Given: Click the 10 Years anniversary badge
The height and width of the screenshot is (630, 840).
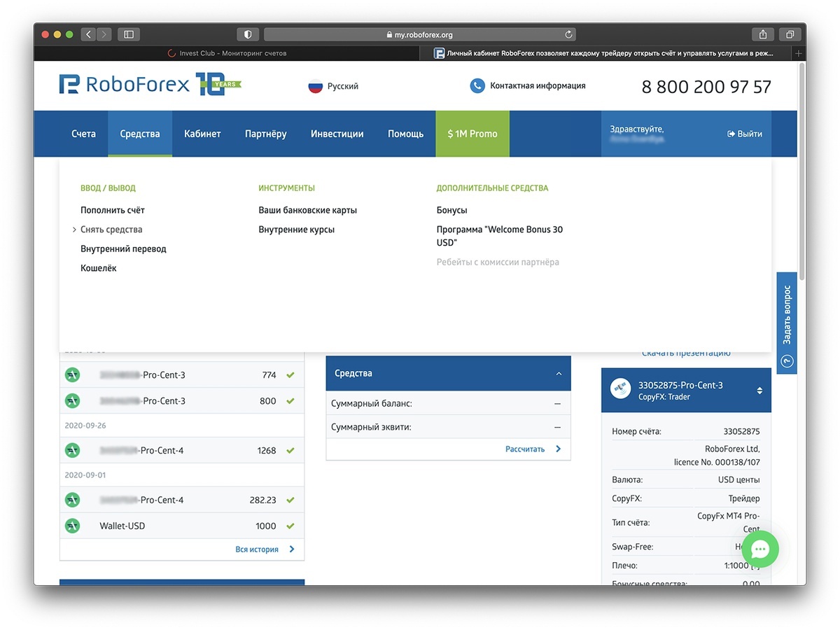Looking at the screenshot, I should tap(218, 85).
